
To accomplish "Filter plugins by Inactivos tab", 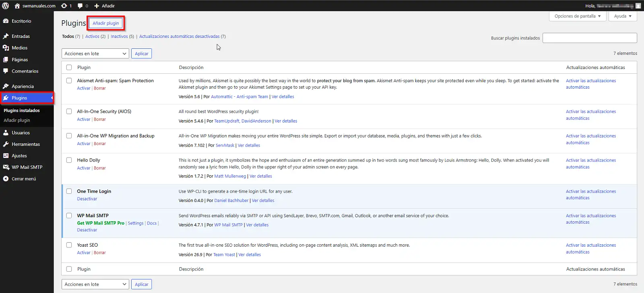I will [119, 36].
